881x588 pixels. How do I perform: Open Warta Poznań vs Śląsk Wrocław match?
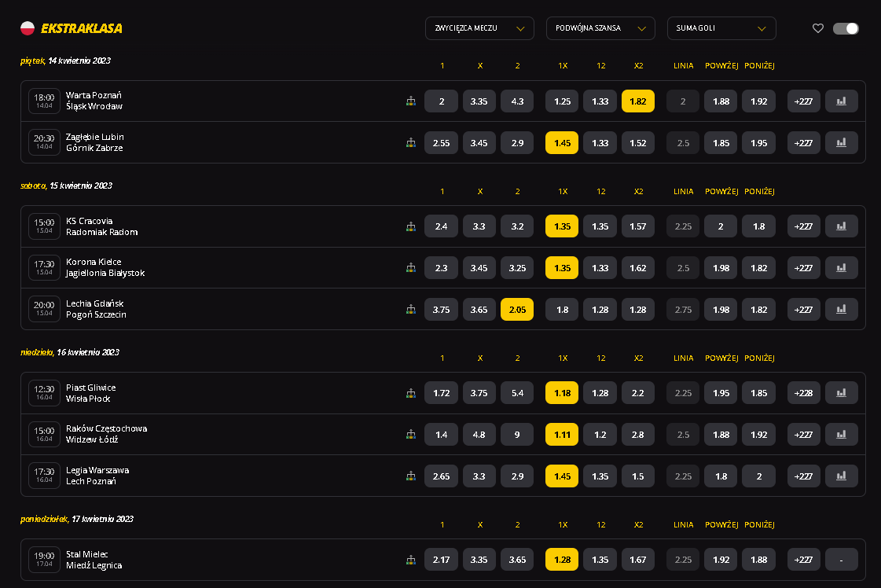(94, 101)
